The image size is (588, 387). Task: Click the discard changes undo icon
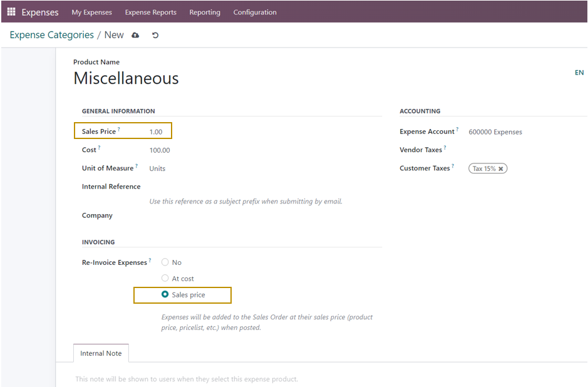pyautogui.click(x=155, y=35)
